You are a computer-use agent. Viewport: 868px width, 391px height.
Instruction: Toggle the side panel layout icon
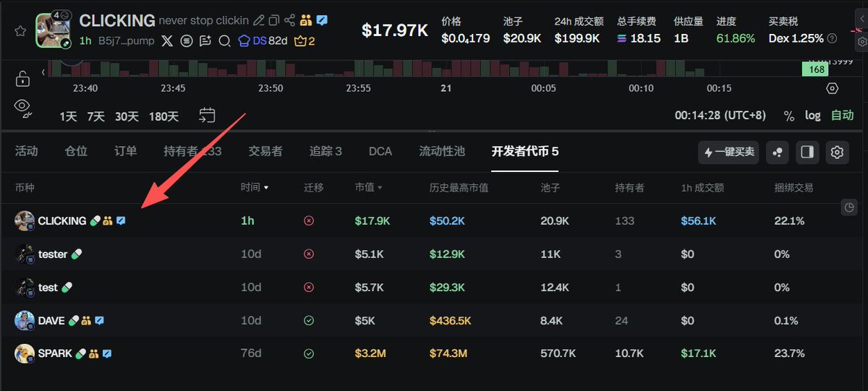click(x=807, y=152)
